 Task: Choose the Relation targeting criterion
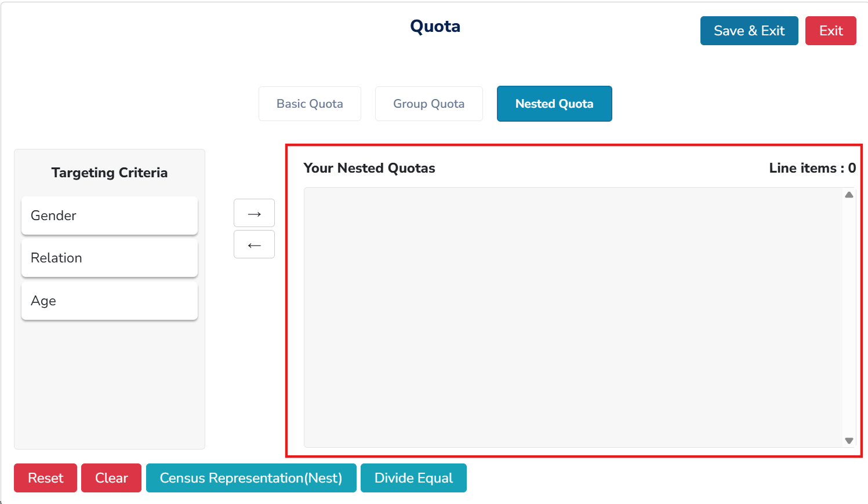tap(110, 258)
